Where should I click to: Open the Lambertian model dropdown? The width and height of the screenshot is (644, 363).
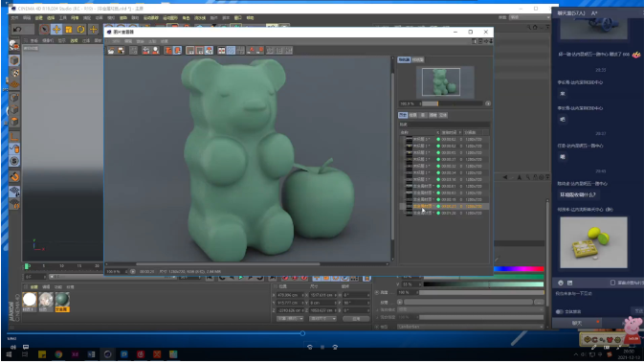point(471,327)
